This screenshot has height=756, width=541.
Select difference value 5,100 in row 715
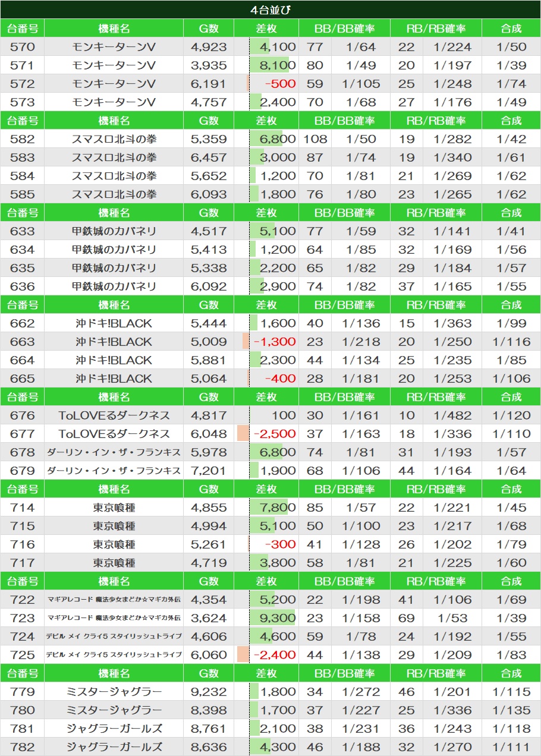pyautogui.click(x=266, y=526)
